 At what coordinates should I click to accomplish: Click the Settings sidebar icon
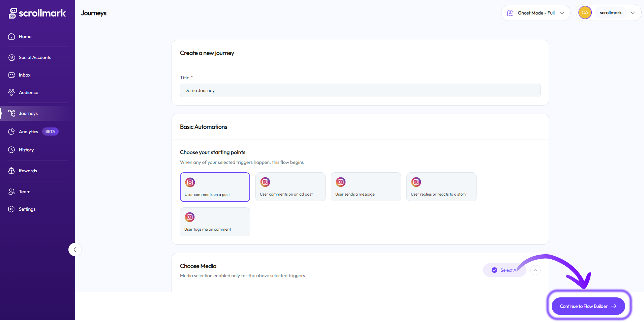click(12, 209)
